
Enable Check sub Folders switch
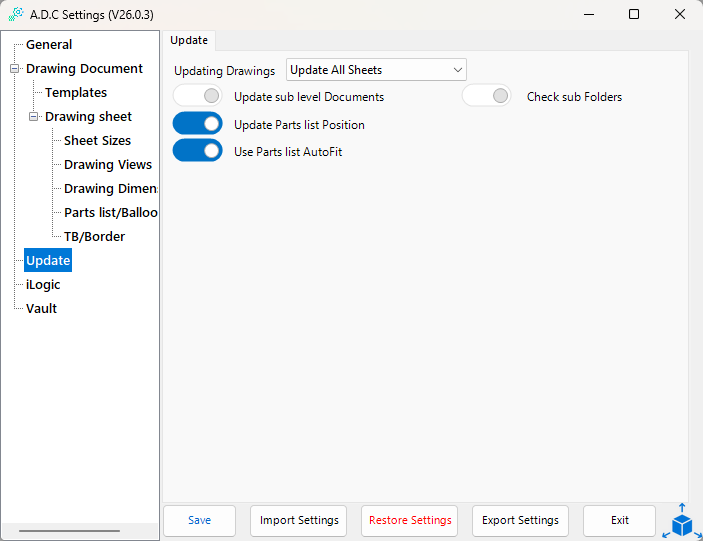click(486, 96)
